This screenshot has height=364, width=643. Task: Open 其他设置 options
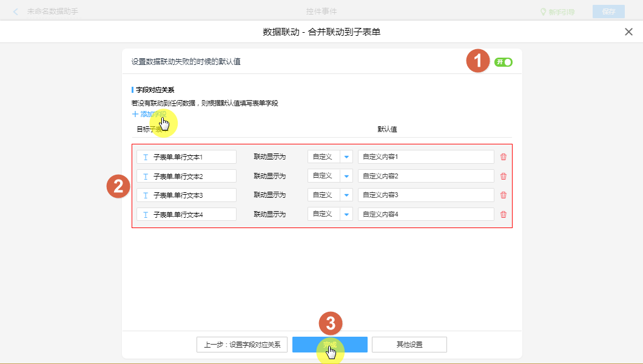point(409,345)
